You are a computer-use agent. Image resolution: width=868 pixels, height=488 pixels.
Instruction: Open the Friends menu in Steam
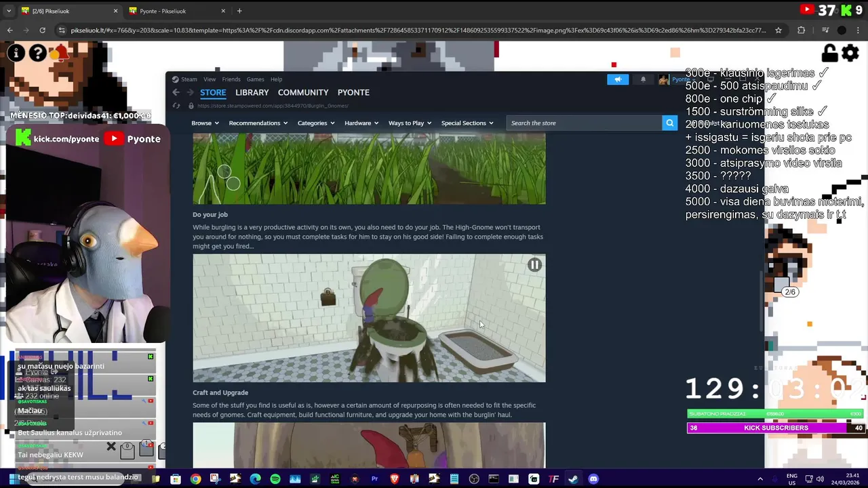[x=231, y=79]
